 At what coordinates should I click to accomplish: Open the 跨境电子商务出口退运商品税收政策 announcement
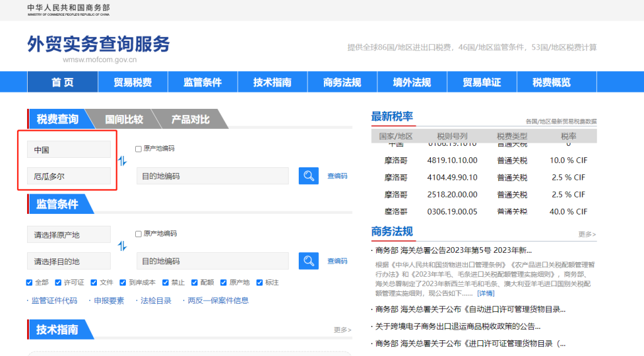tap(458, 326)
